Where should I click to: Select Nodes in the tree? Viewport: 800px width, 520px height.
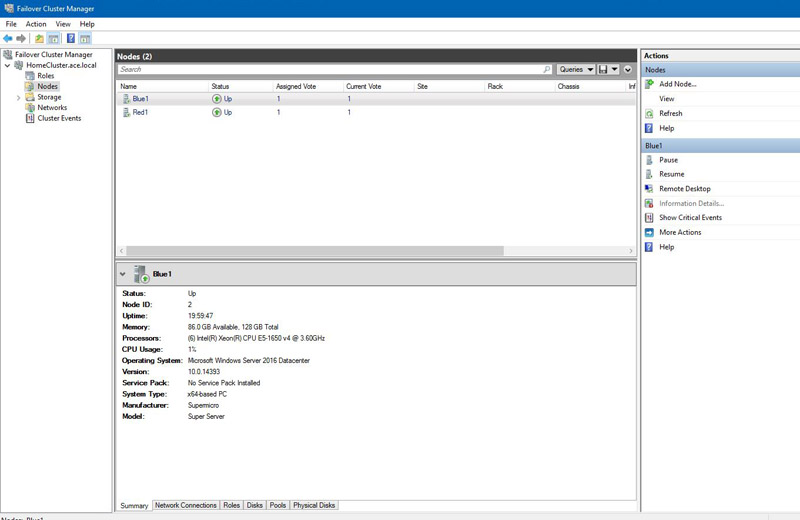click(47, 86)
